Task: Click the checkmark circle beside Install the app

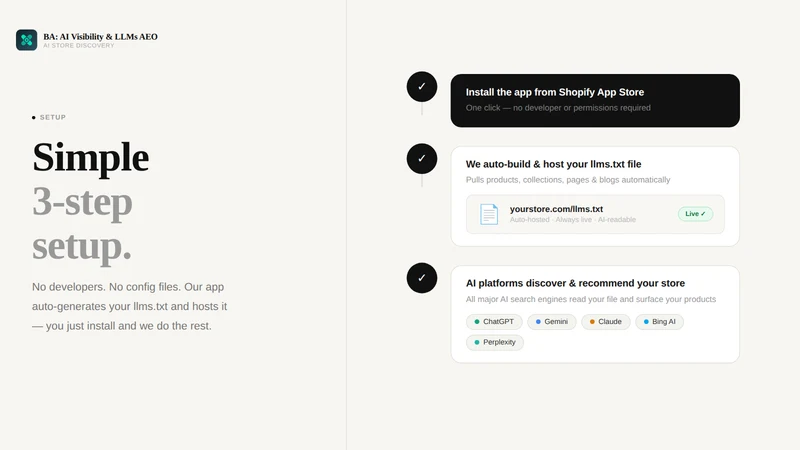Action: 421,87
